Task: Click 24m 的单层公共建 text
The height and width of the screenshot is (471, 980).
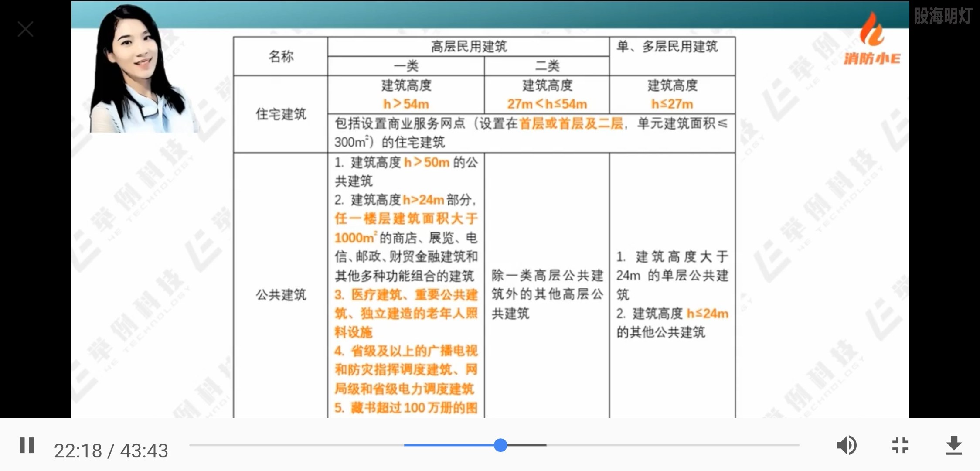Action: [672, 276]
